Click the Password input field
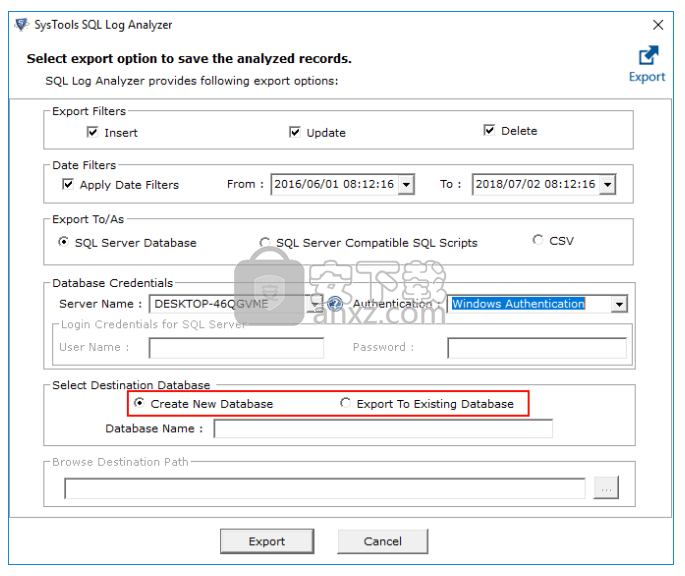The width and height of the screenshot is (685, 576). 537,348
